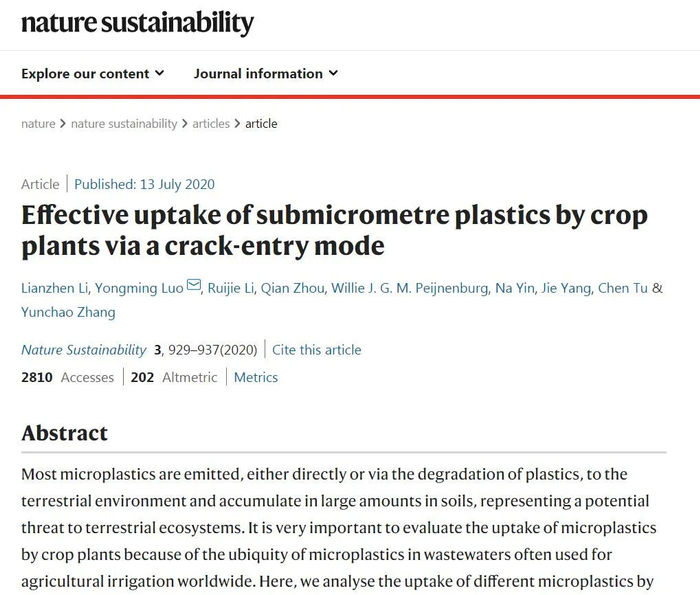Viewport: 700px width, 595px height.
Task: Go to the nature breadcrumb link
Action: (38, 124)
